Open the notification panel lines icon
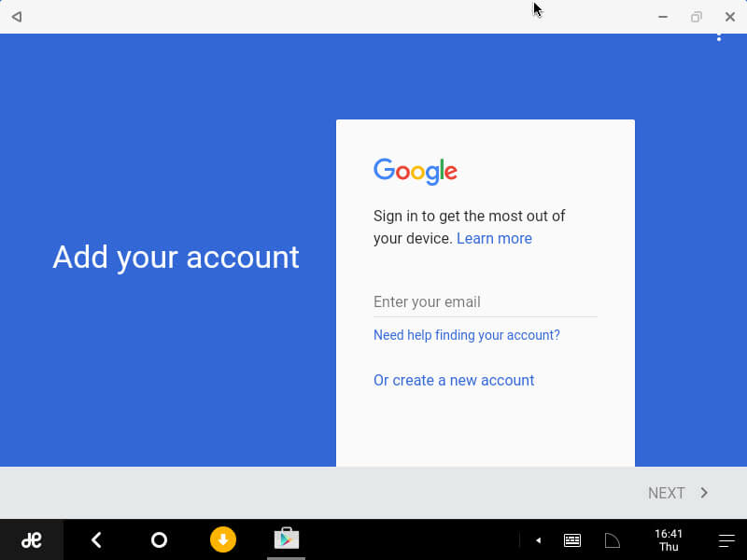The height and width of the screenshot is (560, 747). (727, 540)
